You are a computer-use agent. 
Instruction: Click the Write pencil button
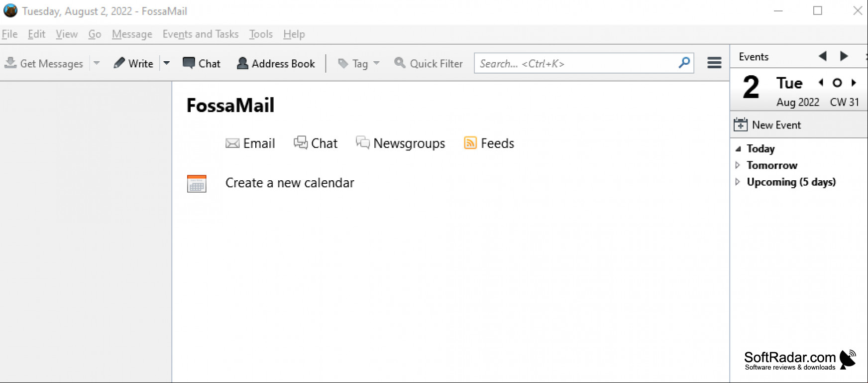coord(133,63)
